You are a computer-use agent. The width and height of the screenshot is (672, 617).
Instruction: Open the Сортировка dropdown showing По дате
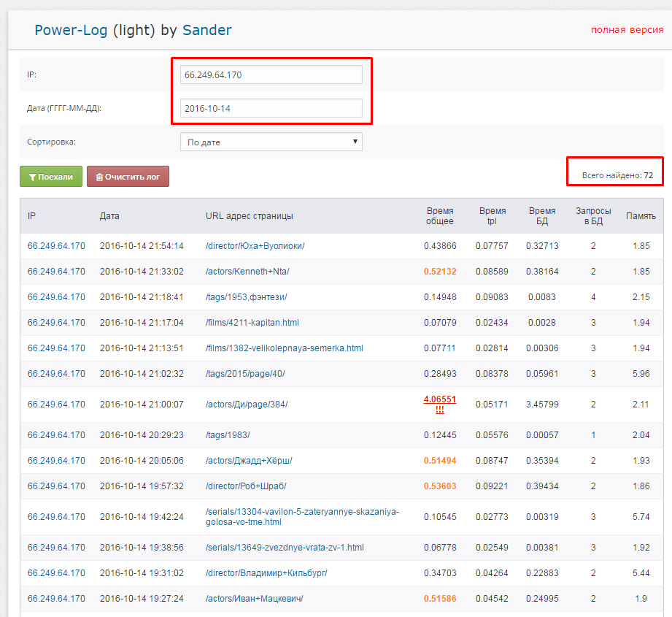click(271, 142)
